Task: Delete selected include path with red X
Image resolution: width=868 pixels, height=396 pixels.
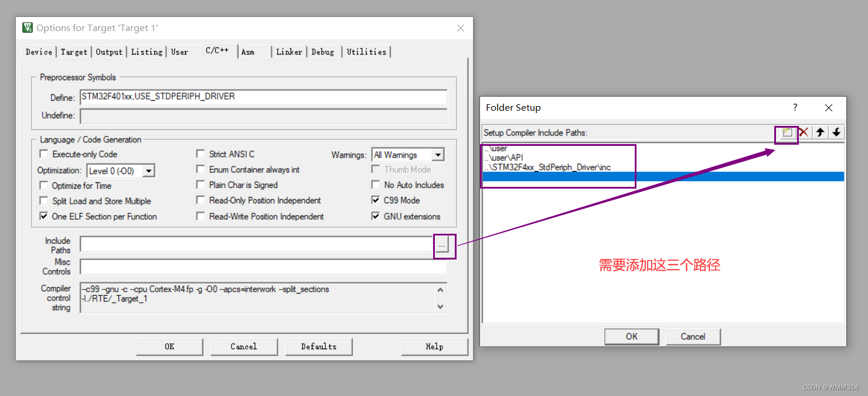Action: [804, 132]
